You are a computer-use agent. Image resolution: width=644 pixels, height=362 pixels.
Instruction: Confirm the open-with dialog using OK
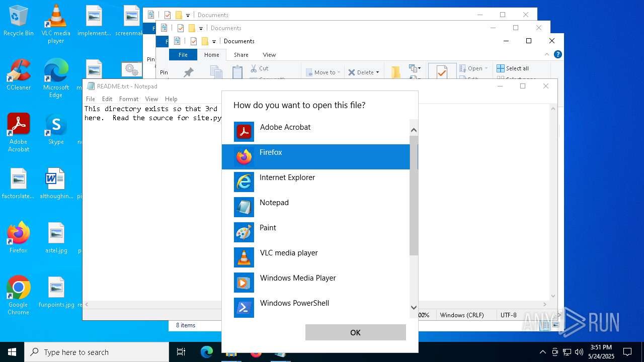click(x=355, y=332)
